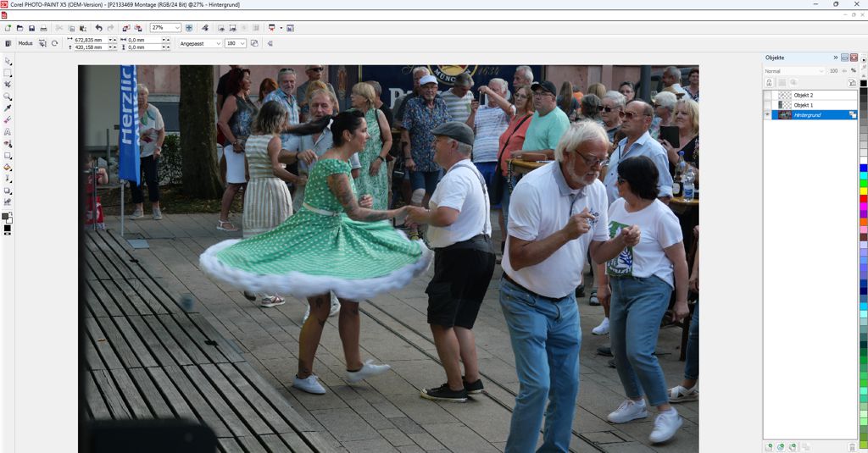
Task: Undo the last action
Action: (x=98, y=28)
